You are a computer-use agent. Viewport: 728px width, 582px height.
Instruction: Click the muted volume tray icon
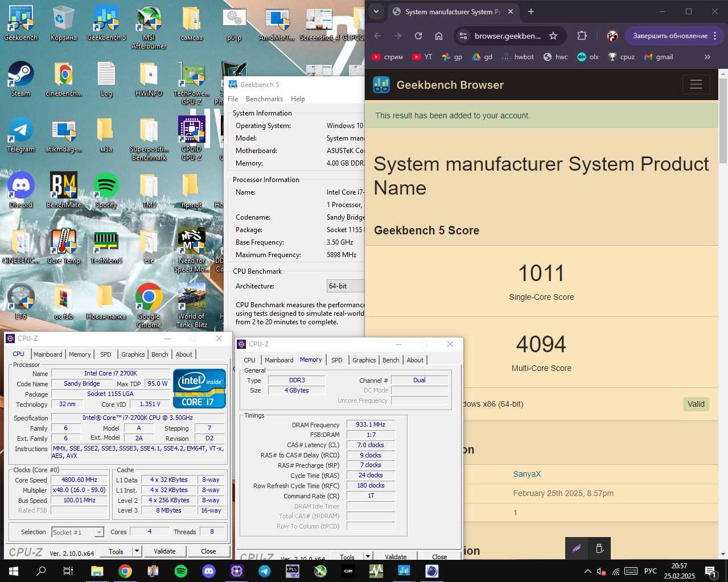[601, 571]
